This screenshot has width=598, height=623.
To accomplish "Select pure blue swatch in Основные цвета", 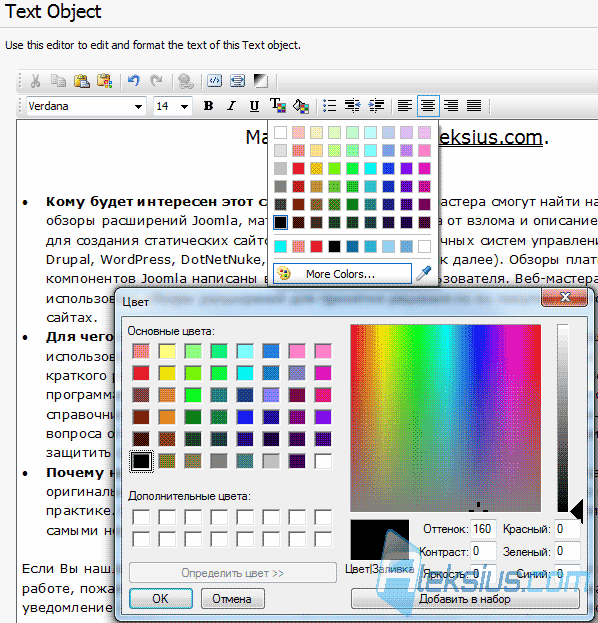I will click(245, 417).
